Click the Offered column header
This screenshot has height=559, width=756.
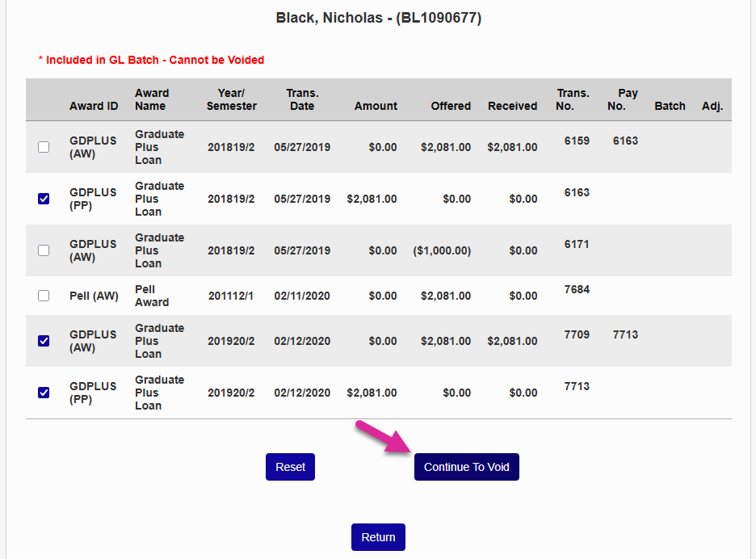[451, 106]
